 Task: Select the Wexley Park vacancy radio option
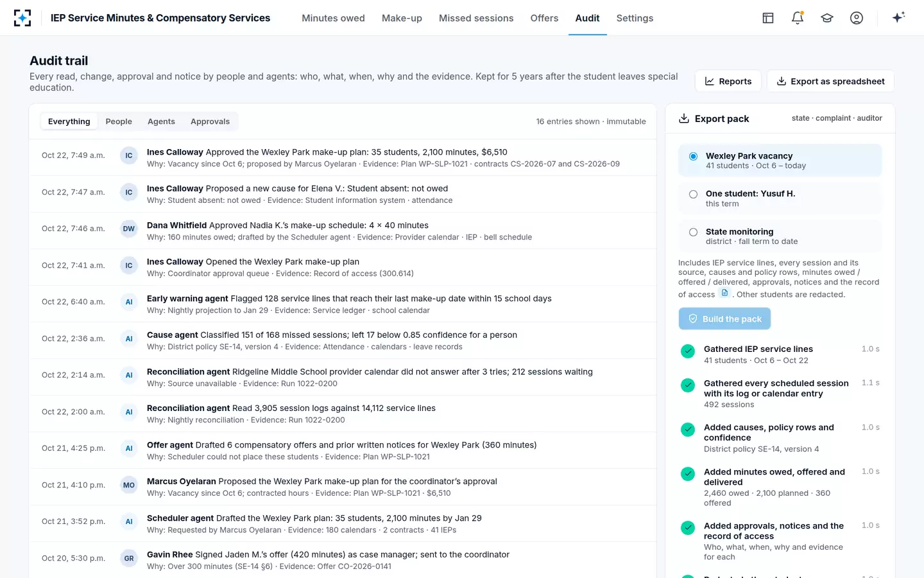coord(693,156)
